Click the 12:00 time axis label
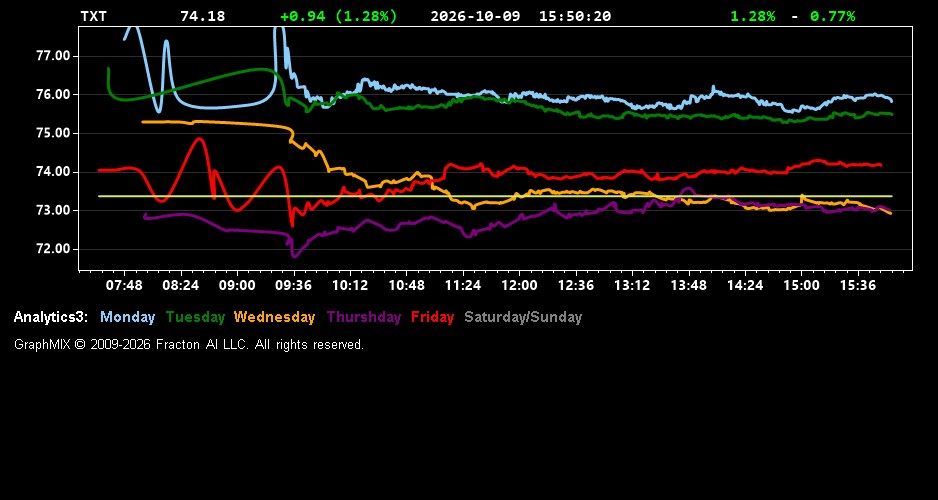This screenshot has width=938, height=500. (519, 286)
